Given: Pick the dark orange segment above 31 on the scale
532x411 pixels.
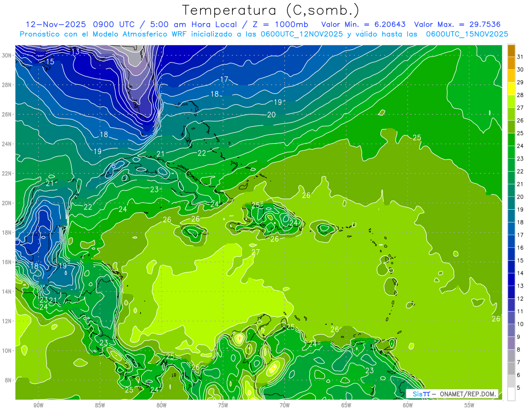Looking at the screenshot, I should pyautogui.click(x=511, y=51).
